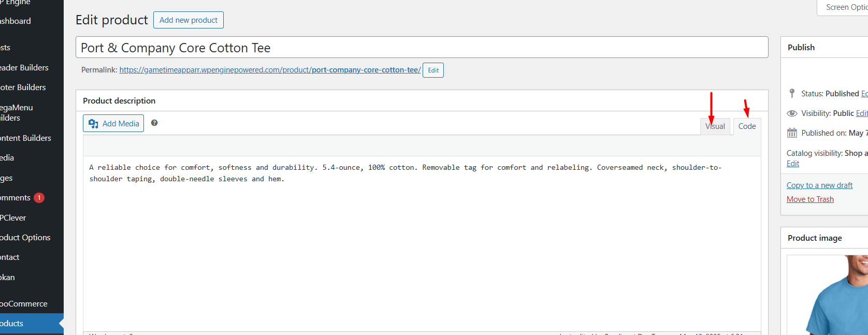Click the Add Media button

pos(113,123)
